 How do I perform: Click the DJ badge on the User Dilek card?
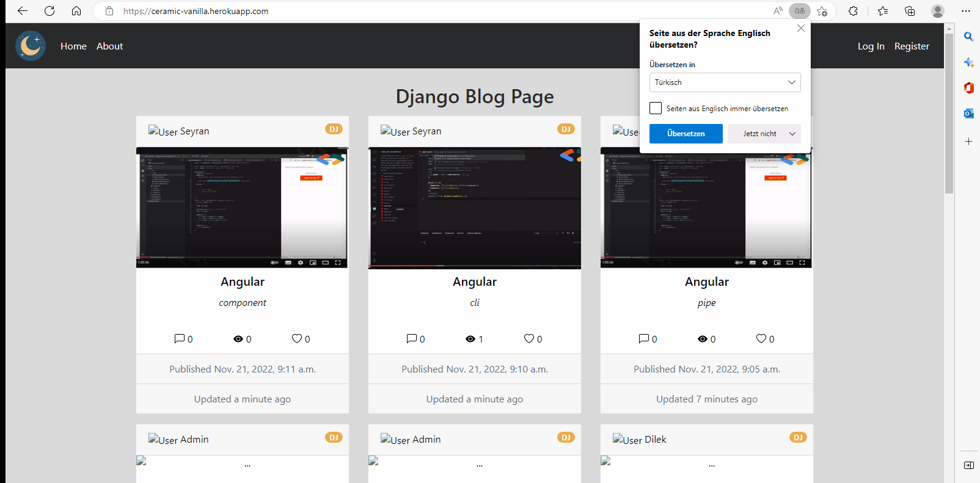tap(798, 437)
